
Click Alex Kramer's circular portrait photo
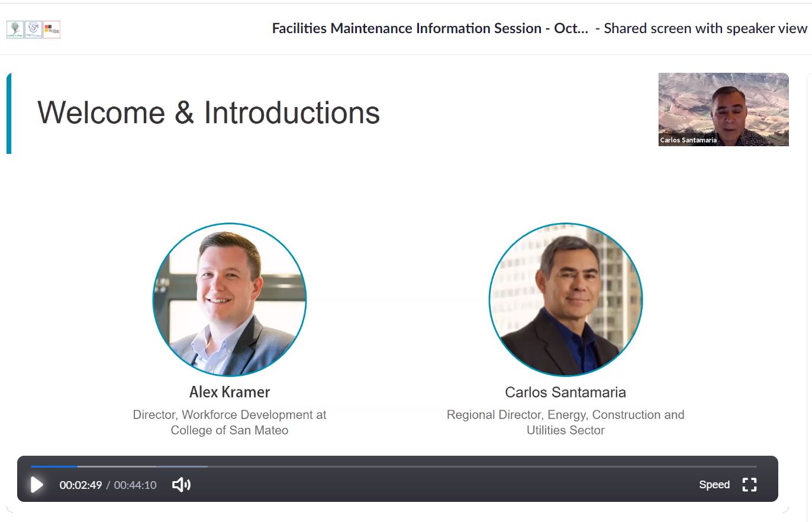230,299
